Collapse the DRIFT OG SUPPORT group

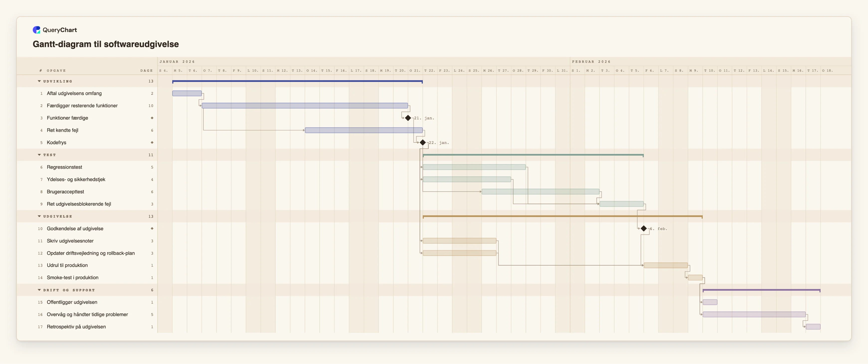point(39,290)
